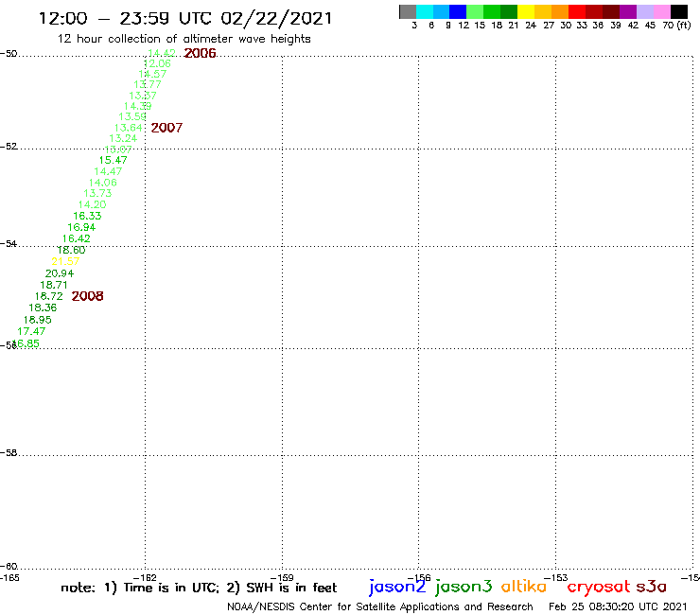700x615 pixels.
Task: Click the time stamp 2006
Action: [200, 53]
